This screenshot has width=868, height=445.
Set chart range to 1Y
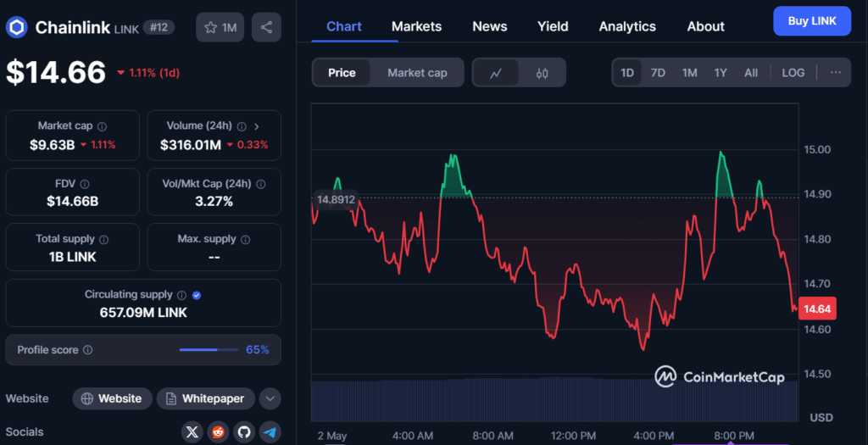pos(721,73)
